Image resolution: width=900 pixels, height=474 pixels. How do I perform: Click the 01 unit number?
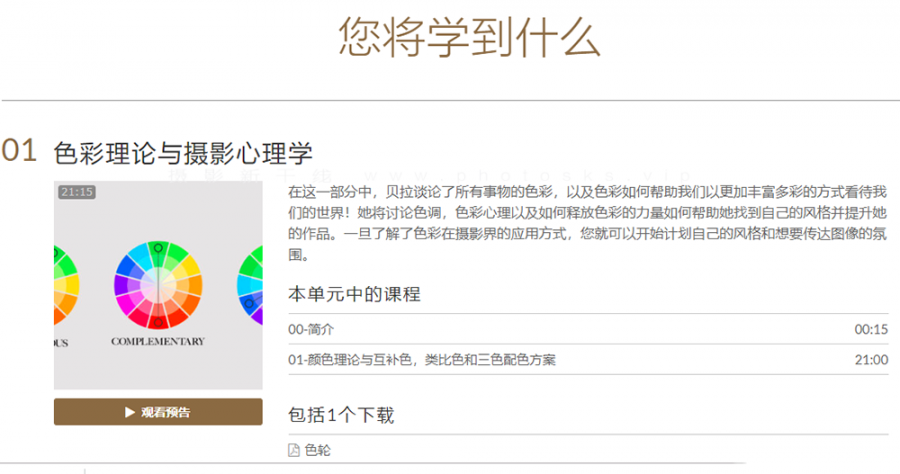click(19, 151)
